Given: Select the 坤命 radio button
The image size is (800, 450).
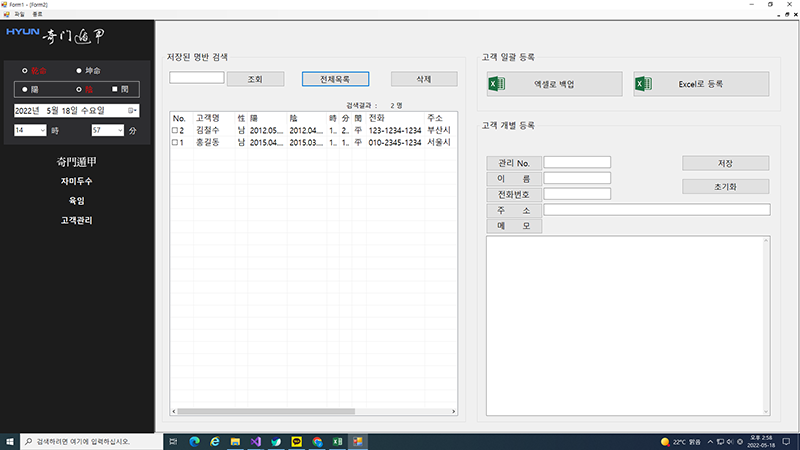Looking at the screenshot, I should (x=79, y=70).
